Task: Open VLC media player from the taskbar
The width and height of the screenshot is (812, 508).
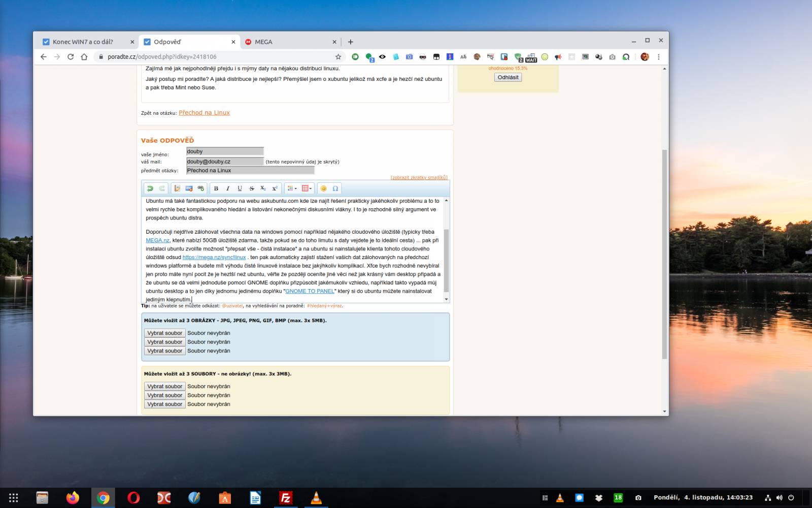Action: point(316,498)
